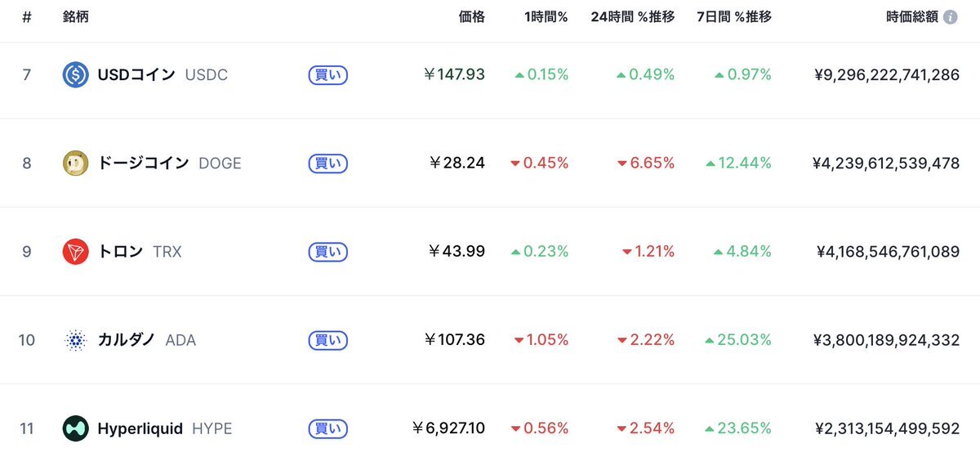Open the ドージコイン coin page link
Image resolution: width=980 pixels, height=457 pixels.
[x=143, y=164]
